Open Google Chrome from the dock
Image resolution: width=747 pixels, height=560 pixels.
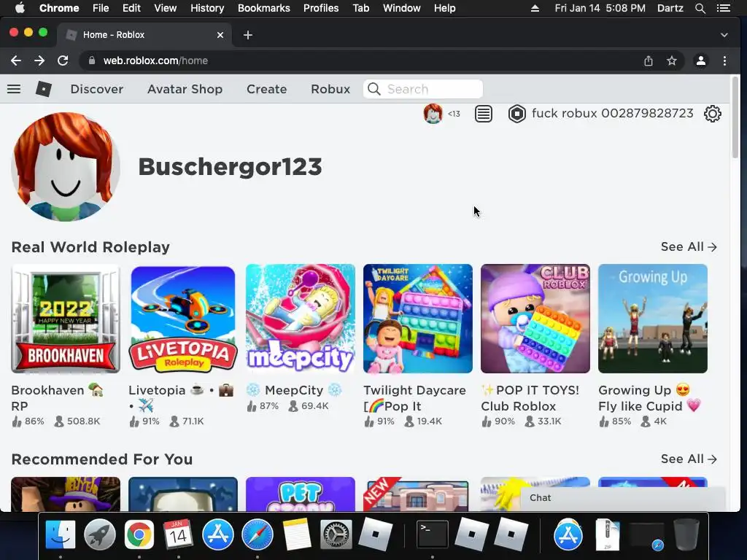click(x=139, y=534)
